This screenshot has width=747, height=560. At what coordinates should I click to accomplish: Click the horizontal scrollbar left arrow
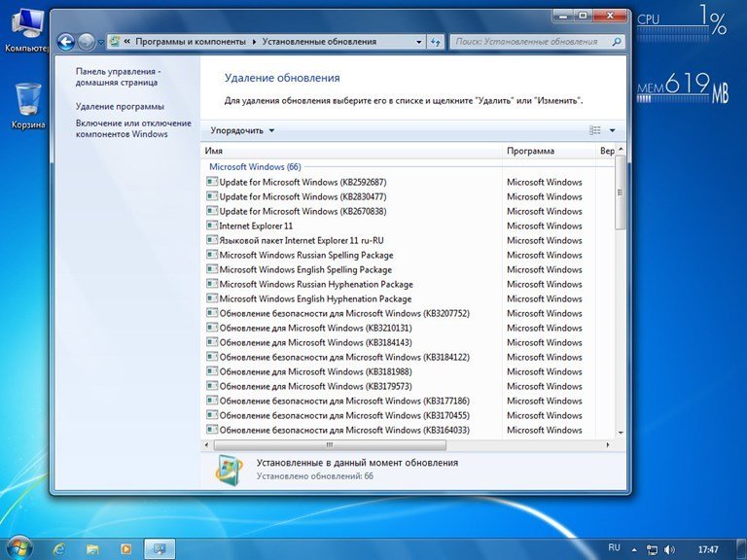pos(206,444)
